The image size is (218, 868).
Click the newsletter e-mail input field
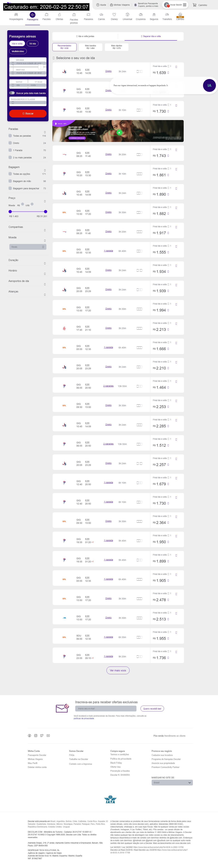point(106,709)
